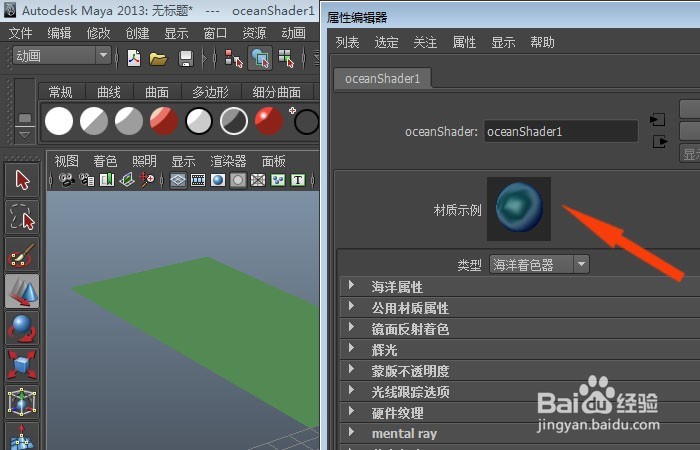Toggle textured display checker icon

pos(278,180)
